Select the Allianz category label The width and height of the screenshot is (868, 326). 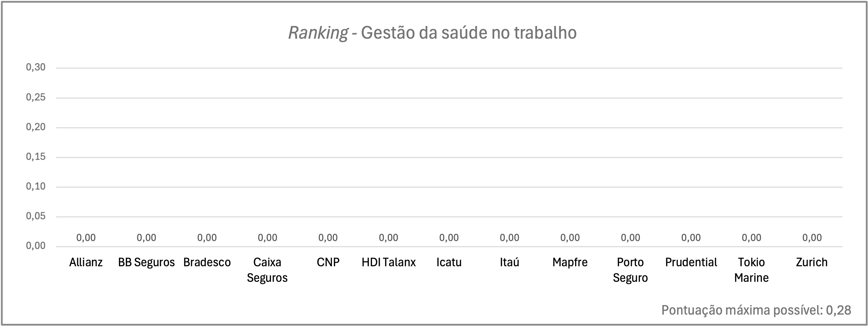[86, 262]
